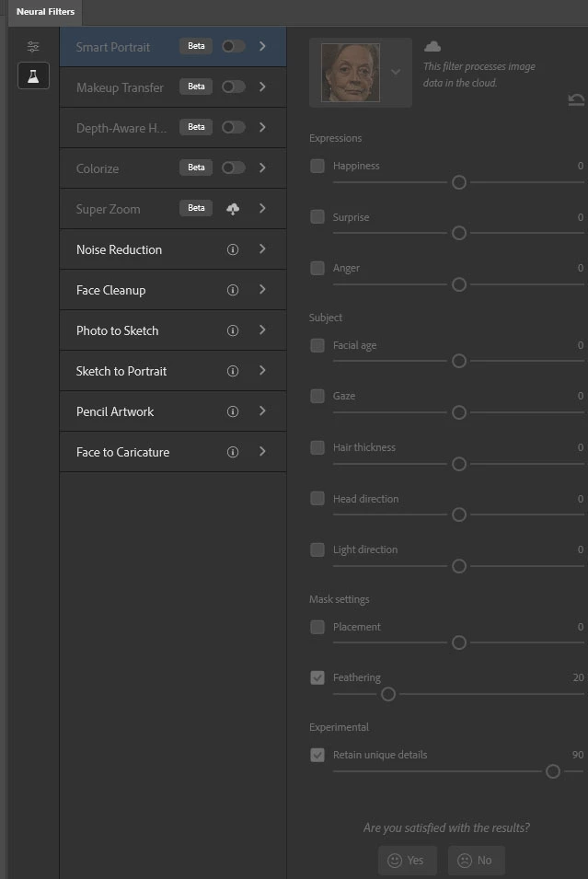Check the Happiness checkbox
The height and width of the screenshot is (879, 588).
317,167
